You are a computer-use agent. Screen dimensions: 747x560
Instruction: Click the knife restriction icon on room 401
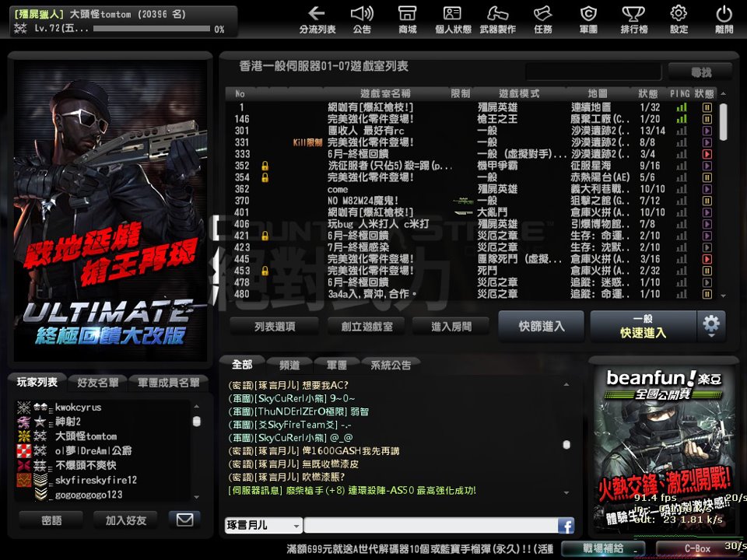click(463, 212)
